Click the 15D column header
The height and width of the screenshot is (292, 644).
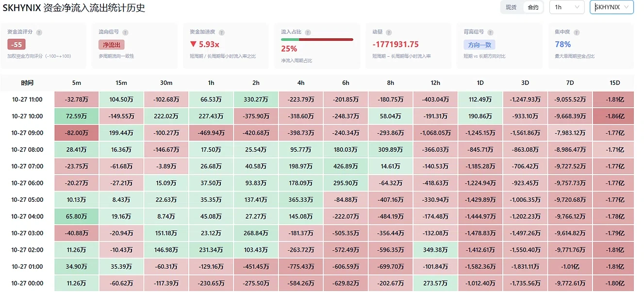pyautogui.click(x=613, y=83)
